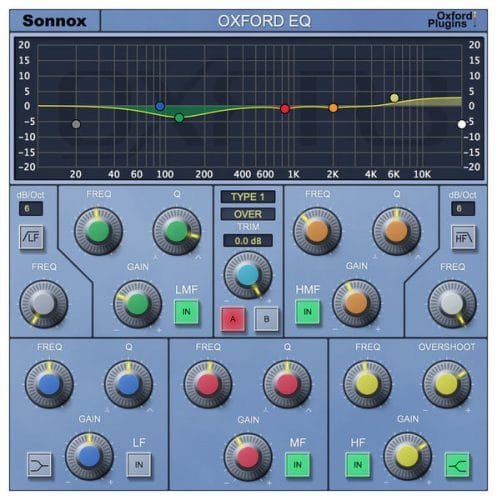Open the TYPE 1 EQ type selector
The height and width of the screenshot is (500, 497).
tap(248, 197)
